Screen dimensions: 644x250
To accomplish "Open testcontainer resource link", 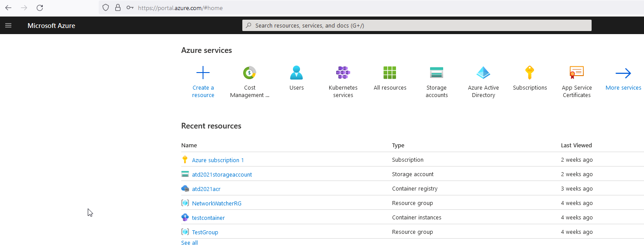I will 208,218.
